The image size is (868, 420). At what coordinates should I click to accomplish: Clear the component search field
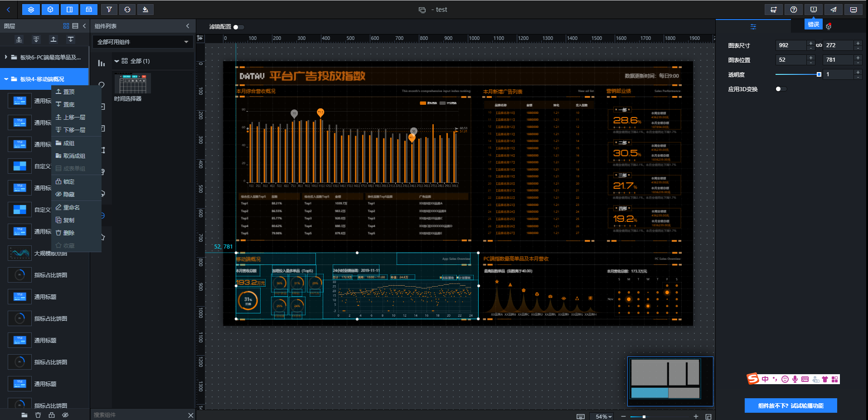coord(190,415)
